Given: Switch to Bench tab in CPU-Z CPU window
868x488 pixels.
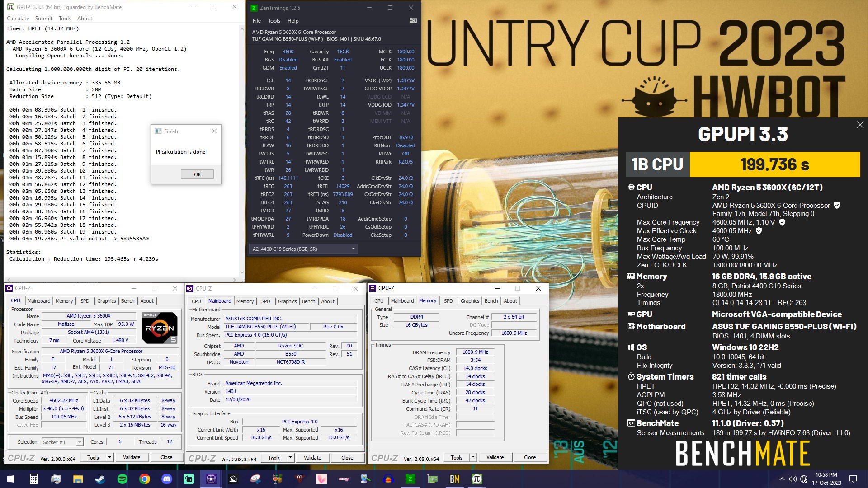Looking at the screenshot, I should [x=127, y=301].
